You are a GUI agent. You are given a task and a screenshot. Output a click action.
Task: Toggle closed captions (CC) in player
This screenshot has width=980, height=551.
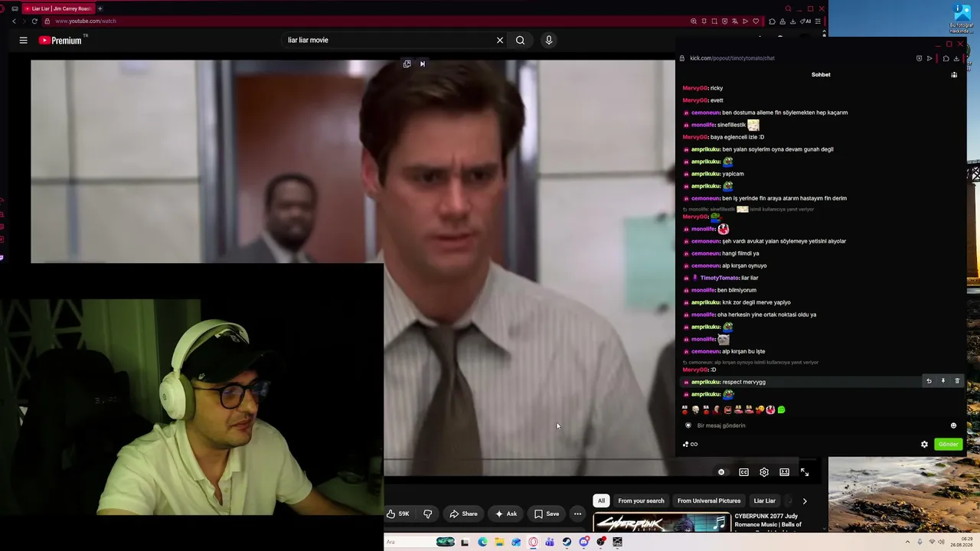pyautogui.click(x=743, y=472)
